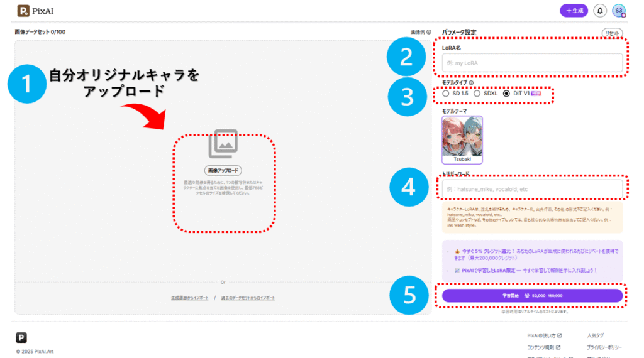Screen dimensions: 644x358
Task: Open the notifications bell
Action: coord(600,11)
